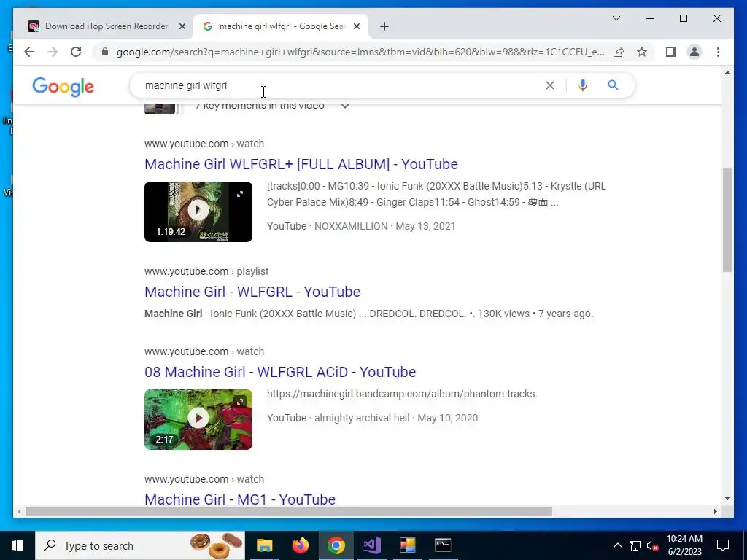Close the machine girl wlfgrl tab
The height and width of the screenshot is (560, 747).
point(356,27)
